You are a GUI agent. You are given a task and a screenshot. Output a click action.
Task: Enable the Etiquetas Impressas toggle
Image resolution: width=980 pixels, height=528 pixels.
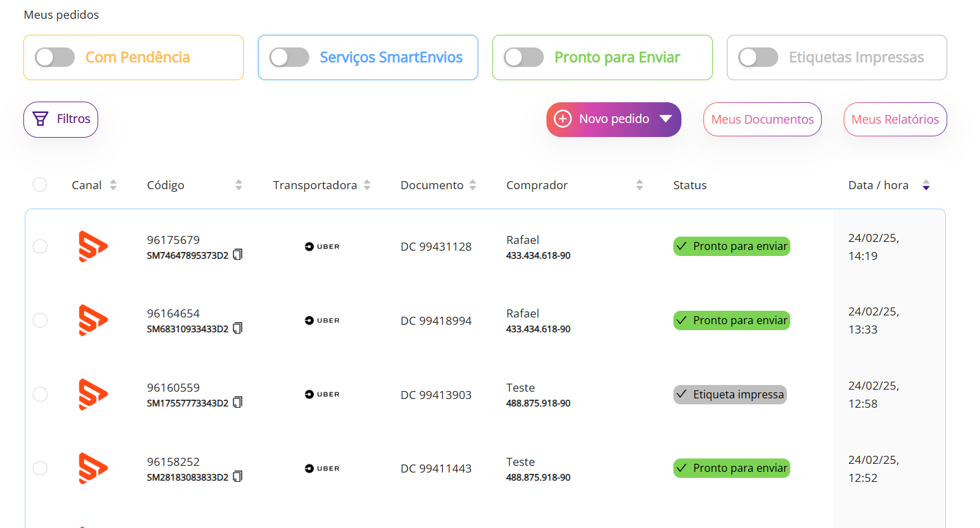coord(758,57)
